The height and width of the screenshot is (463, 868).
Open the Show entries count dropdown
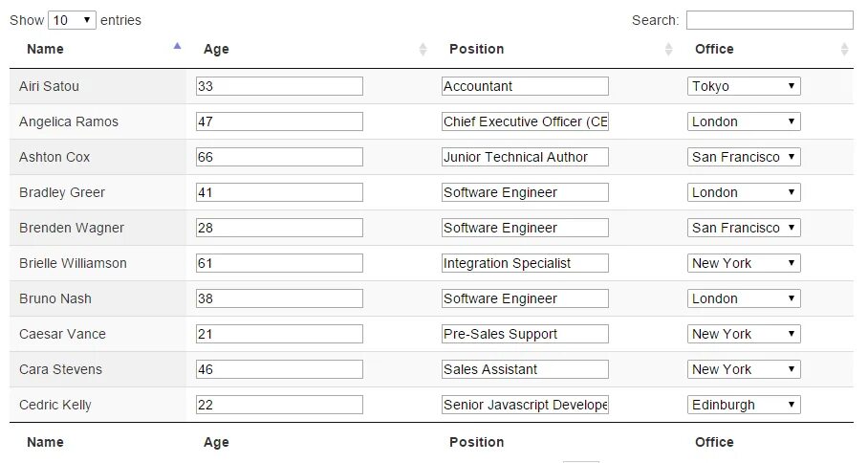point(73,20)
